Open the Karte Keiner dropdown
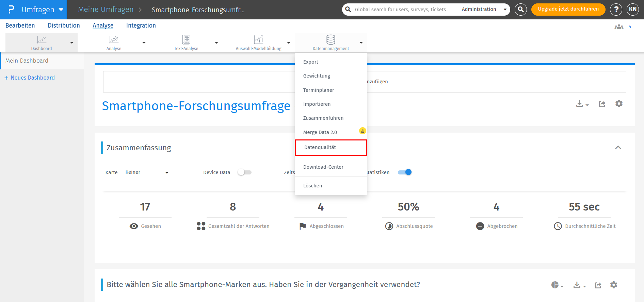 click(x=147, y=172)
